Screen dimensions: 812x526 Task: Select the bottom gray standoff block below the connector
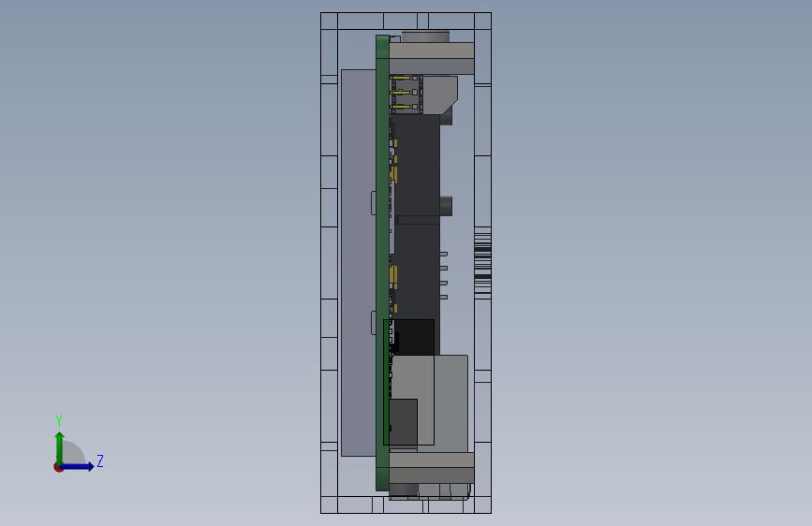pyautogui.click(x=432, y=468)
